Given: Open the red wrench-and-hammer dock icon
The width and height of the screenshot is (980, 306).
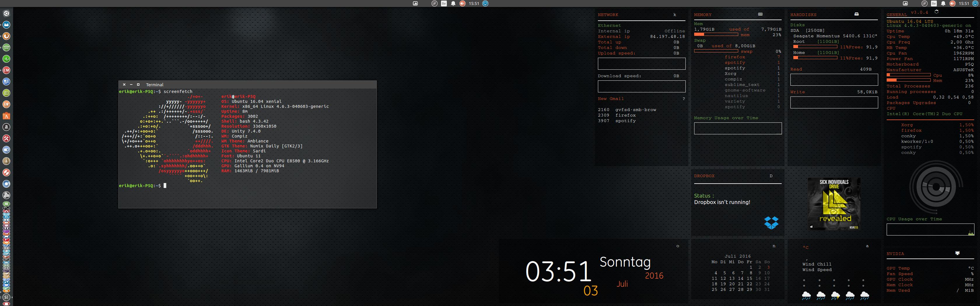Looking at the screenshot, I should tap(6, 138).
